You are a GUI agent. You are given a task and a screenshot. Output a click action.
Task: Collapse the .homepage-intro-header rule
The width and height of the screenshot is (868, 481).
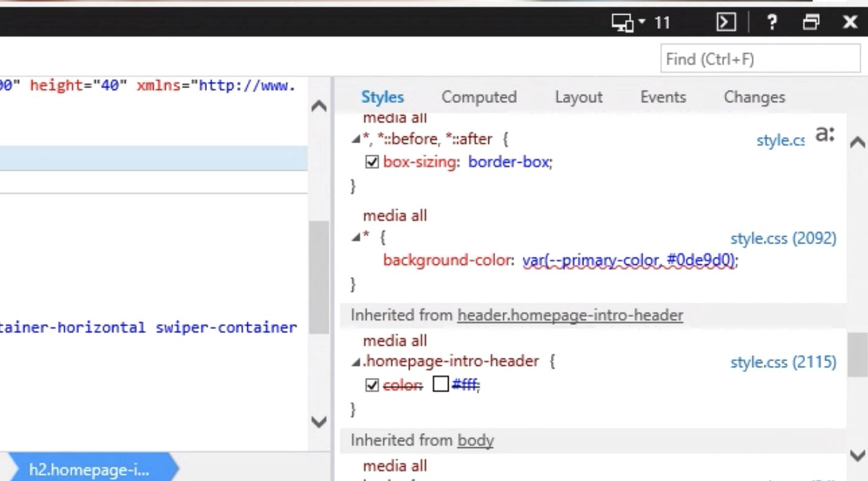(x=356, y=362)
